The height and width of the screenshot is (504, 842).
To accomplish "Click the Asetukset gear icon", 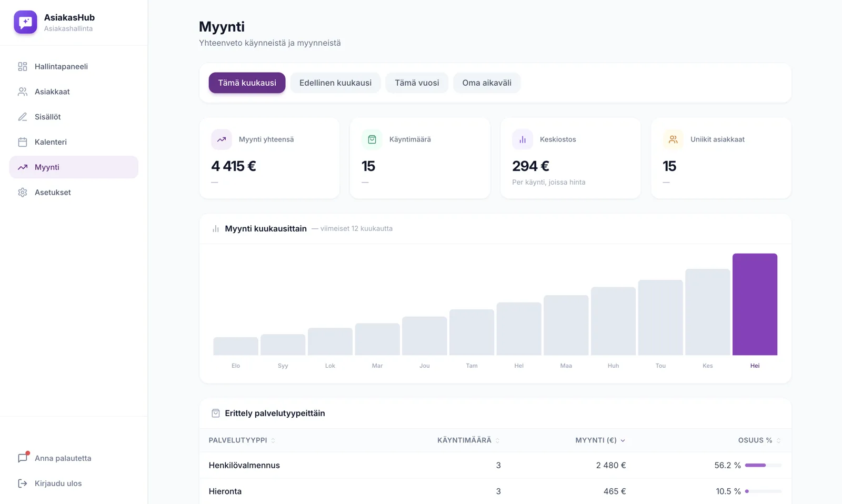I will click(x=23, y=193).
